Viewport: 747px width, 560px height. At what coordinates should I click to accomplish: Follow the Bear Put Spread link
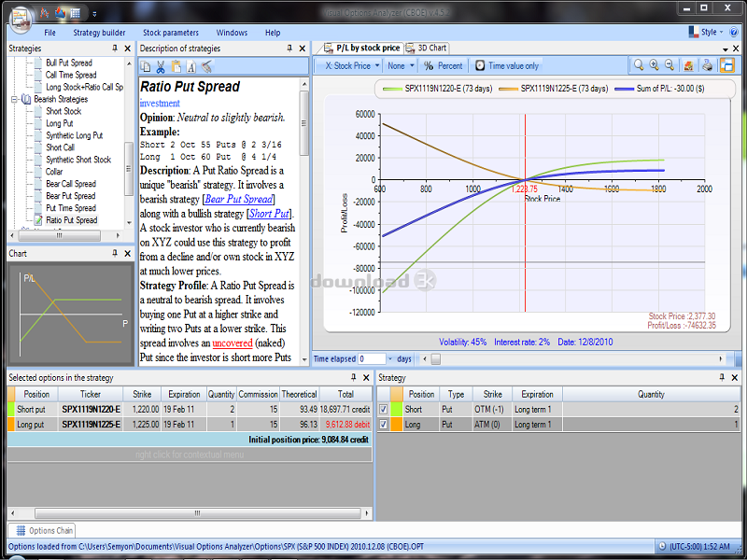(x=238, y=199)
